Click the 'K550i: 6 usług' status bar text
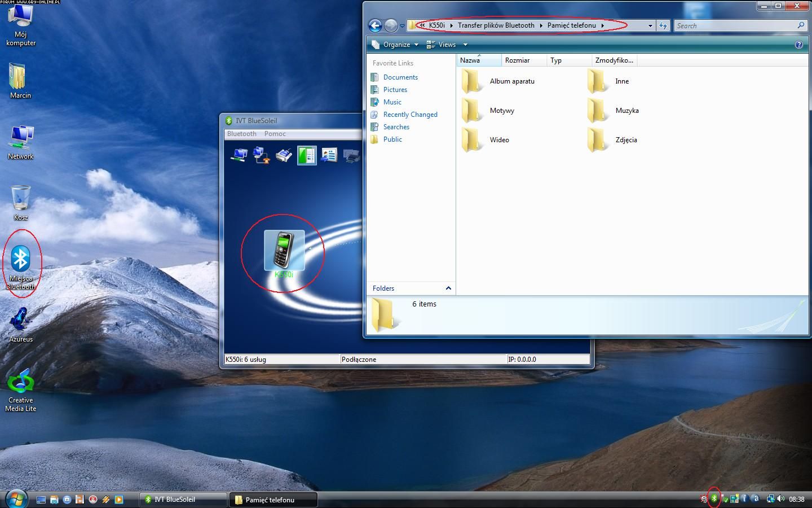The image size is (812, 508). (246, 359)
